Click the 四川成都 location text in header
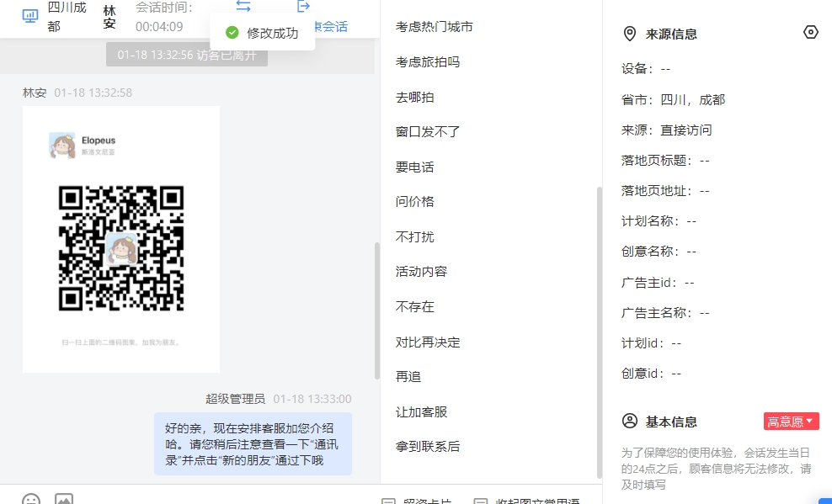 (67, 17)
